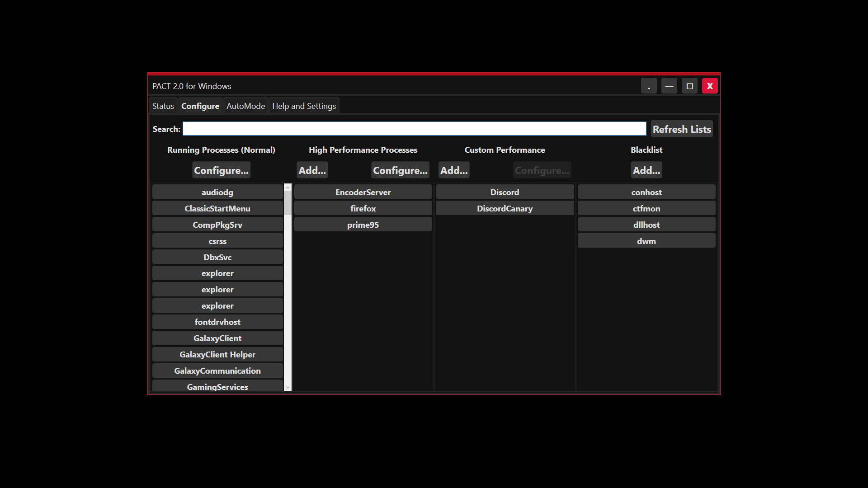Click Add under Custom Performance
The image size is (868, 488).
point(454,170)
